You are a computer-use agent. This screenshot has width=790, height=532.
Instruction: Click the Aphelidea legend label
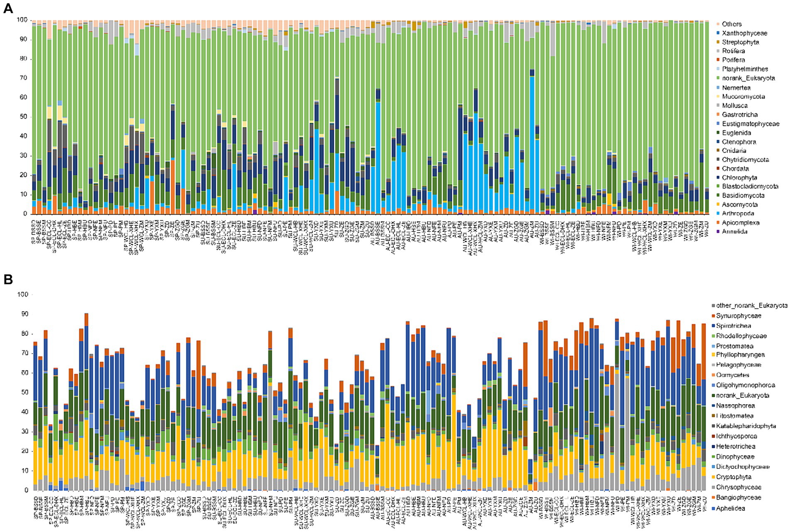click(x=731, y=508)
